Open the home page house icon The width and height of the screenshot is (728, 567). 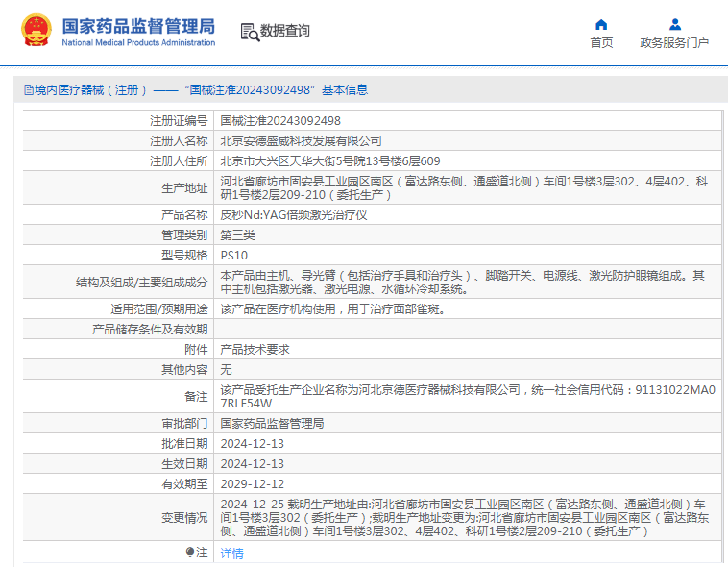[601, 24]
